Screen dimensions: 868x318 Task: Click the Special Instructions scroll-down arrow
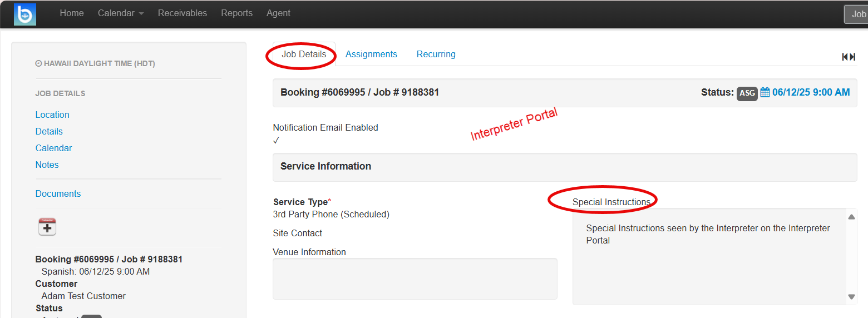pyautogui.click(x=851, y=297)
